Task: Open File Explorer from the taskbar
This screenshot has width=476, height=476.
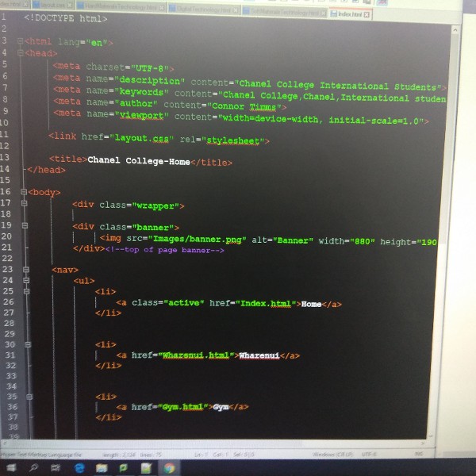Action: (x=102, y=468)
